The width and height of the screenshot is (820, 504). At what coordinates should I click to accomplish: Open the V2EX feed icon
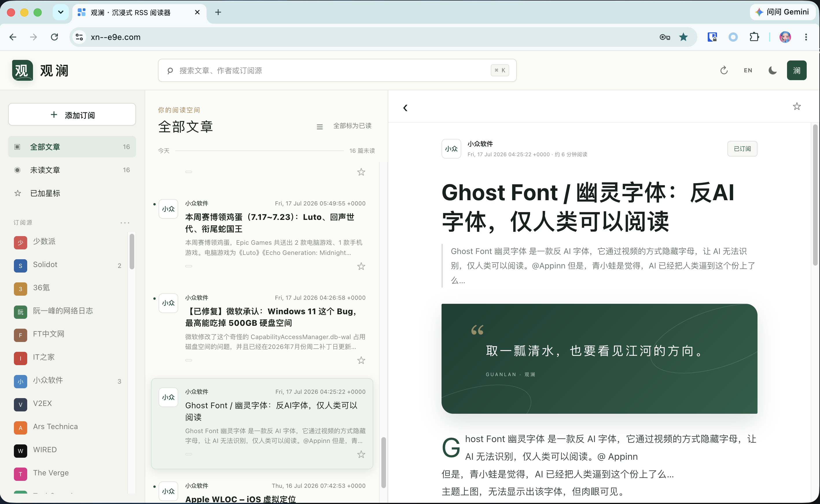pos(20,405)
